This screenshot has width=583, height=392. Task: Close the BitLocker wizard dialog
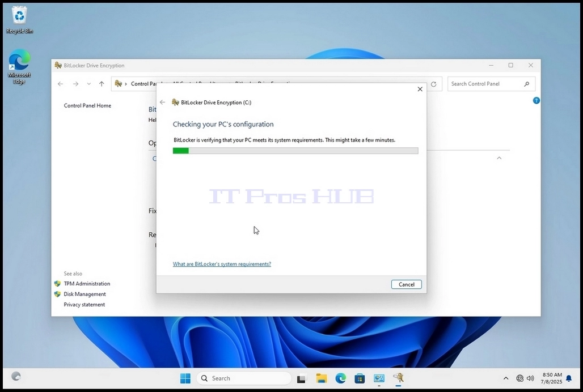tap(420, 89)
